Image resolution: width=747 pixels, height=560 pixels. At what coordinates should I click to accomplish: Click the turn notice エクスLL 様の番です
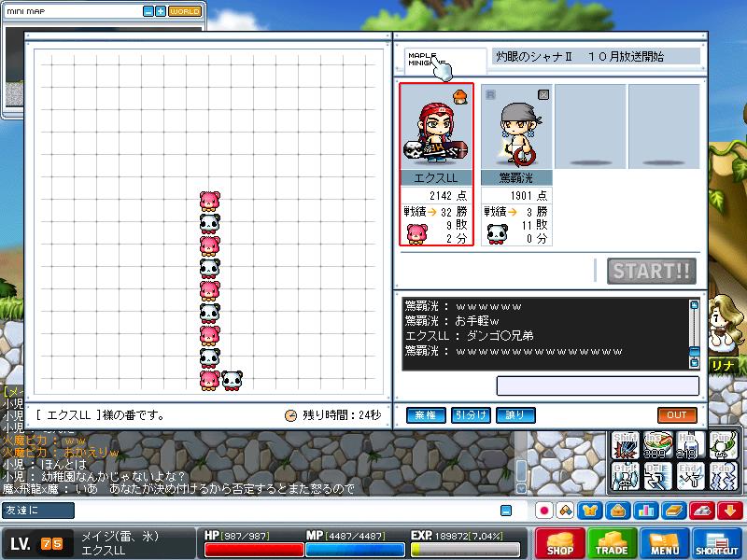point(101,415)
